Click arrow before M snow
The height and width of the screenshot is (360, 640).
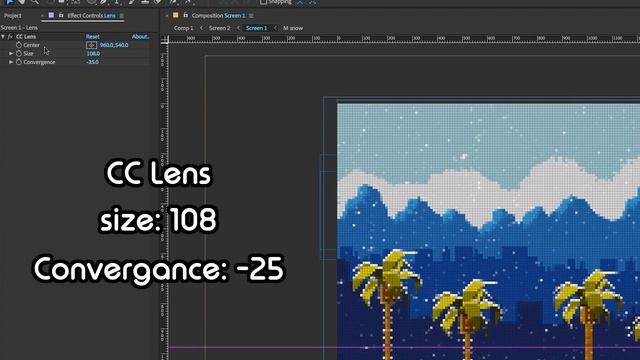pos(275,28)
